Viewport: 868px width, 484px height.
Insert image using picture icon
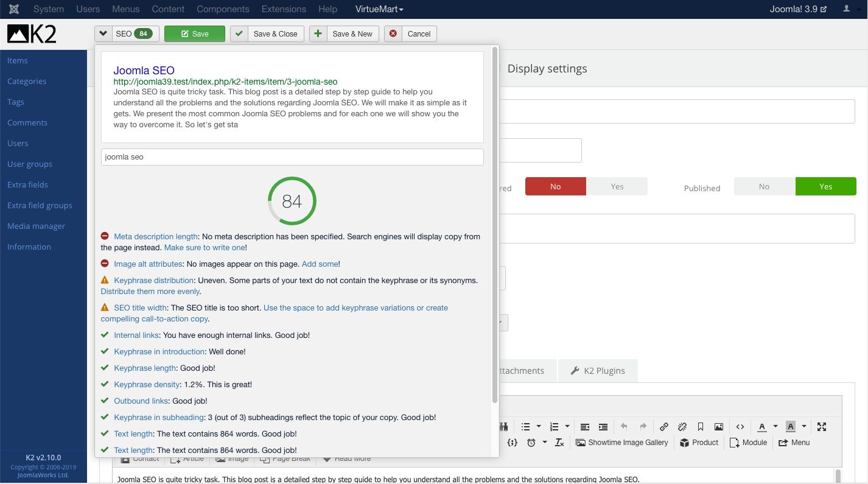coord(719,427)
